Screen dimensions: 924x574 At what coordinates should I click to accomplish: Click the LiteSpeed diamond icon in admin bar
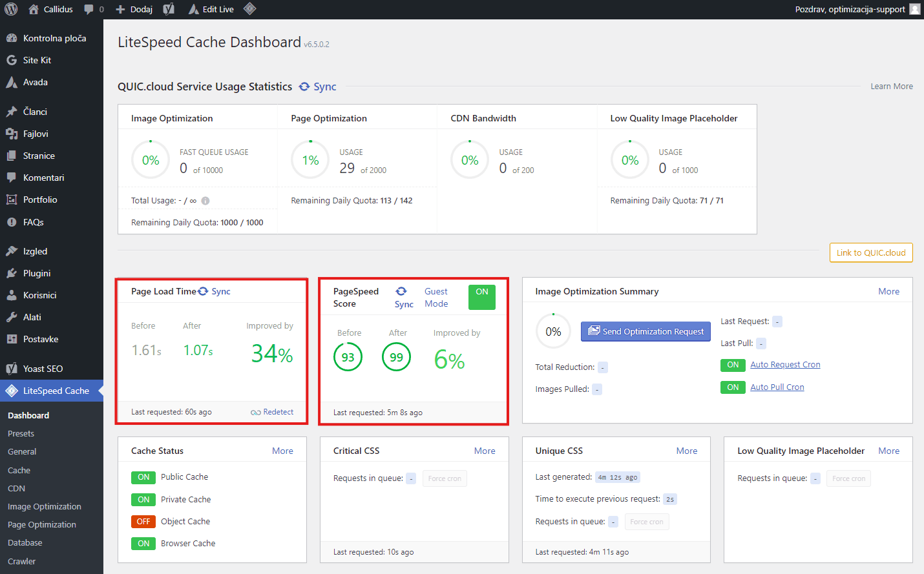250,9
